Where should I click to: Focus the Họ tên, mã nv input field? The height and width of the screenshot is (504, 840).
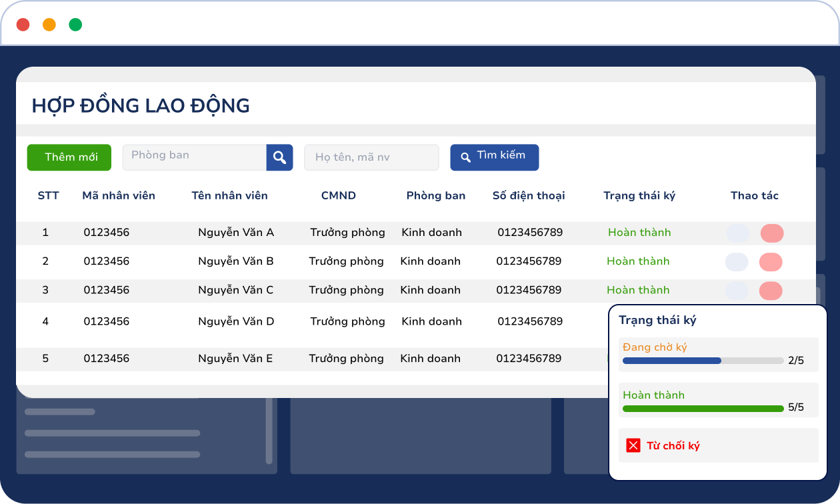371,158
